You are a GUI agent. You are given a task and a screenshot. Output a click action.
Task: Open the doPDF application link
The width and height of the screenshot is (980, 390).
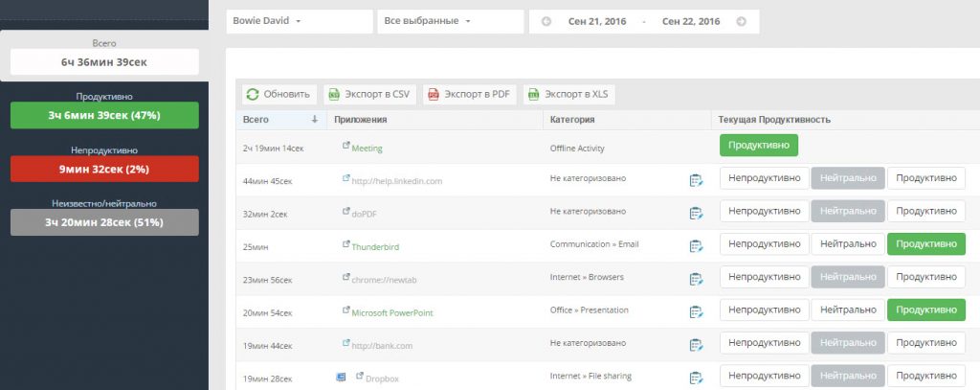tap(365, 215)
